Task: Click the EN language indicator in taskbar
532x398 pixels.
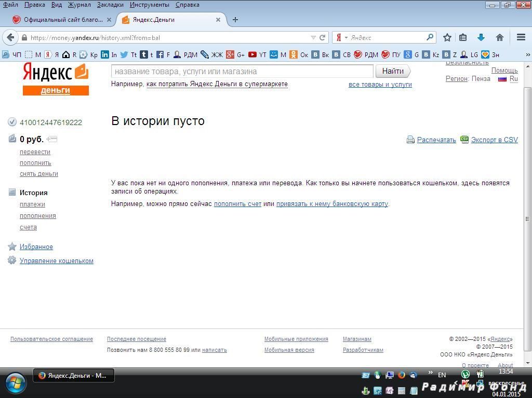Action: [442, 375]
